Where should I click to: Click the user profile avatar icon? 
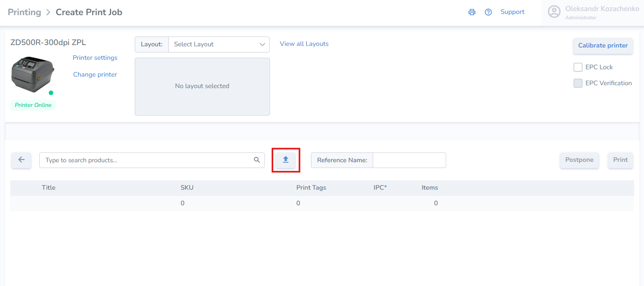(x=554, y=12)
